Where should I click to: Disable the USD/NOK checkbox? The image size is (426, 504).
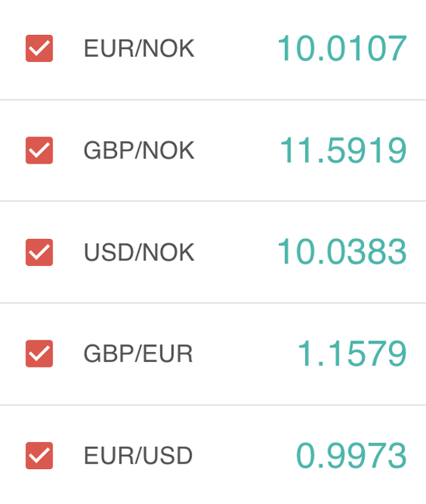click(x=40, y=252)
